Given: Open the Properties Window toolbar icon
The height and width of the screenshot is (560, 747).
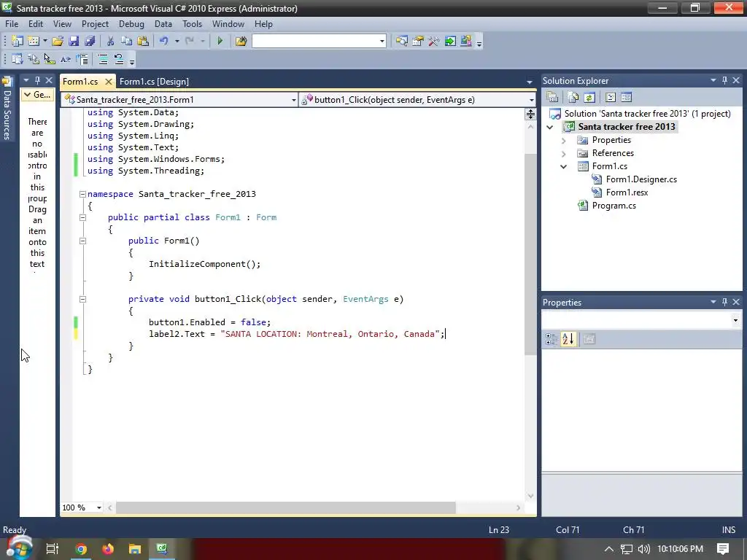Looking at the screenshot, I should point(418,42).
